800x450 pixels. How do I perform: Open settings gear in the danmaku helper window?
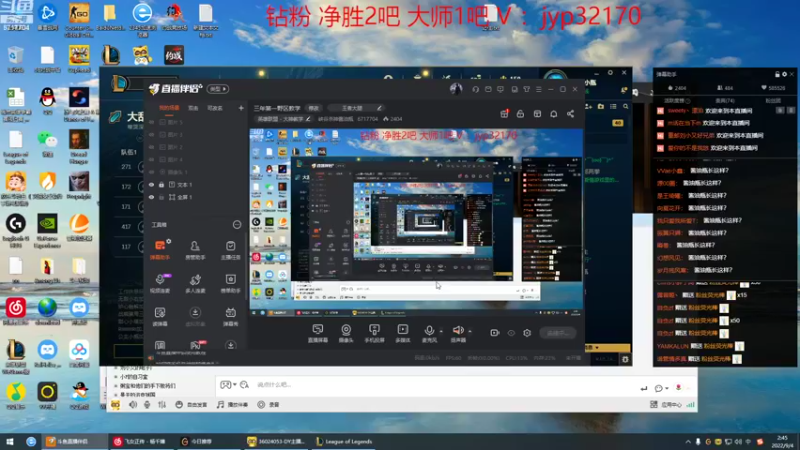click(x=784, y=74)
